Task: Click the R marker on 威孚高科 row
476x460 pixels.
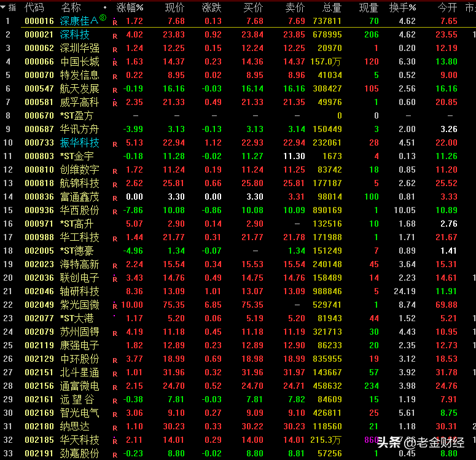Action: pos(115,103)
